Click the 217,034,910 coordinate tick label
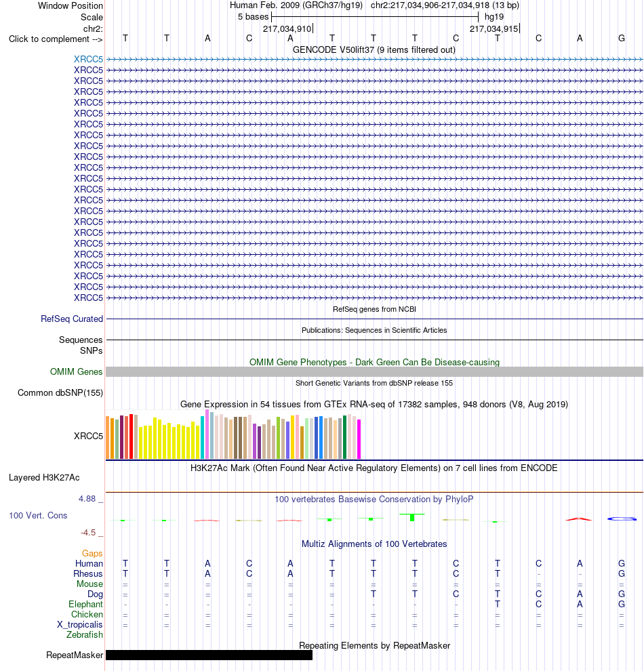 coord(287,28)
